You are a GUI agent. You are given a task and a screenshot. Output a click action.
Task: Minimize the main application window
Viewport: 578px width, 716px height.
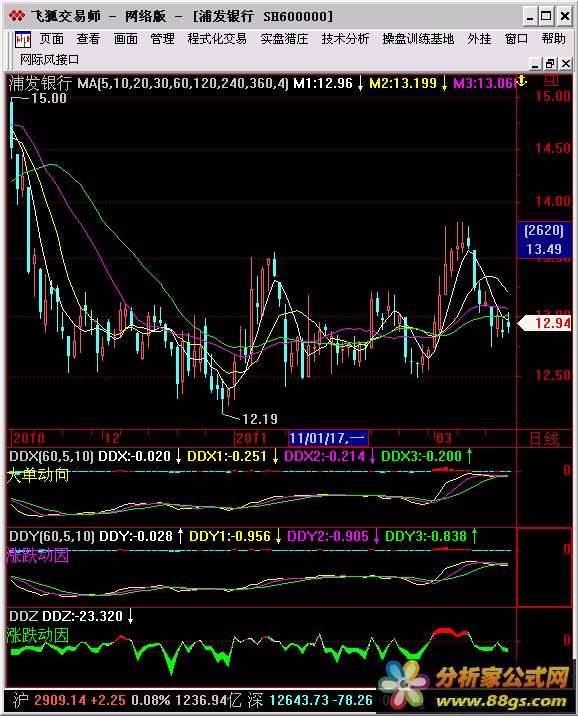tap(530, 17)
